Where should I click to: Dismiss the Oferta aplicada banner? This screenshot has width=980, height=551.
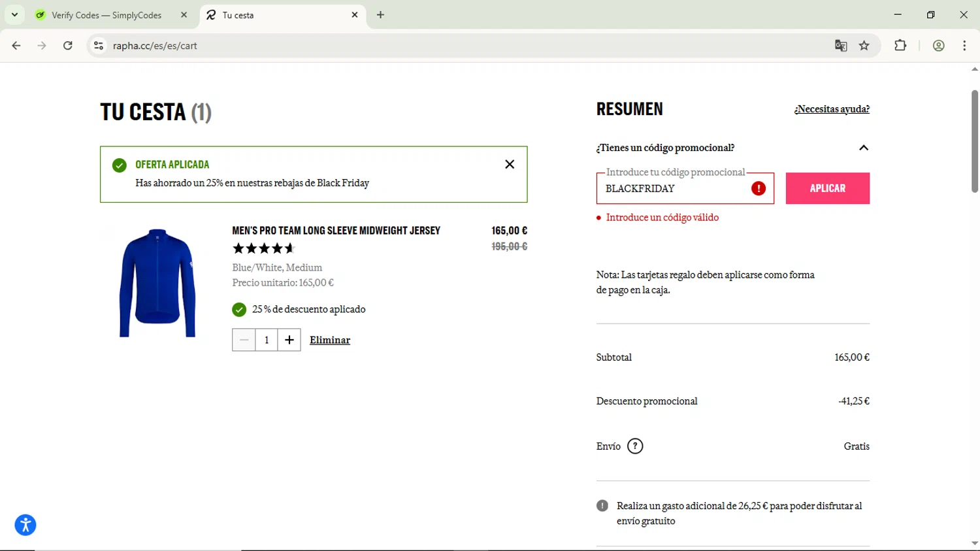510,164
